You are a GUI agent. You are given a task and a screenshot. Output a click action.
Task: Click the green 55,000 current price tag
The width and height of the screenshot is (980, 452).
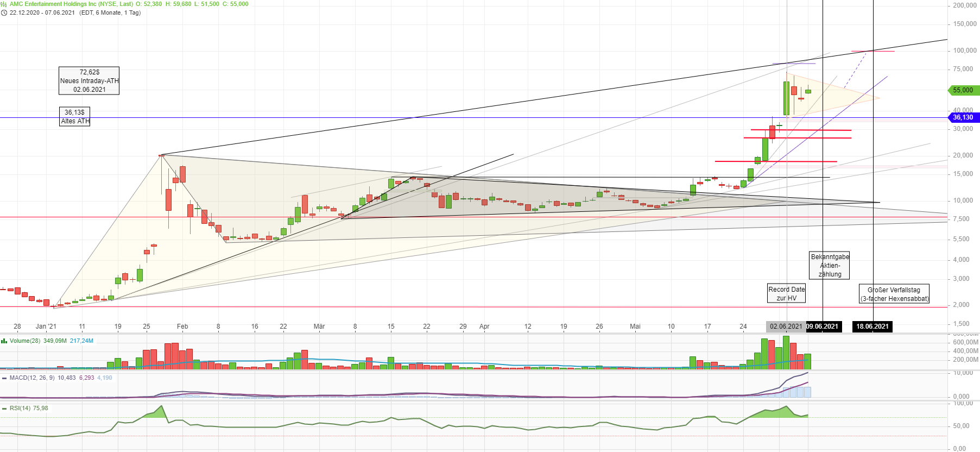coord(963,90)
